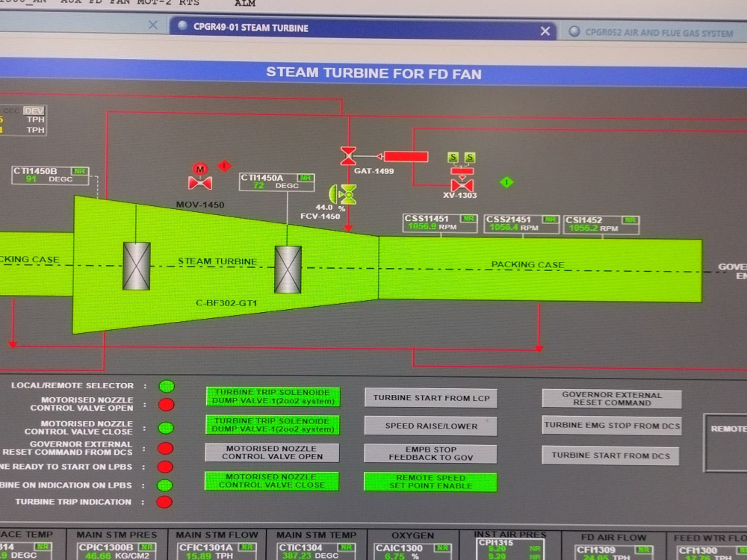Click the left crossed bearing box in turbine
The image size is (747, 560).
pyautogui.click(x=136, y=266)
